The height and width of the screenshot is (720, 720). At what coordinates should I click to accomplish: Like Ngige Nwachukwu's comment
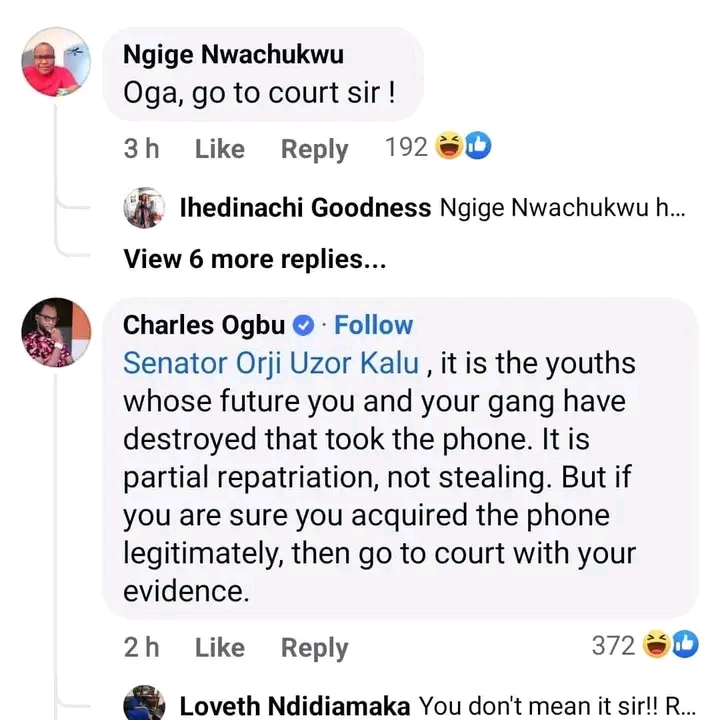coord(219,149)
